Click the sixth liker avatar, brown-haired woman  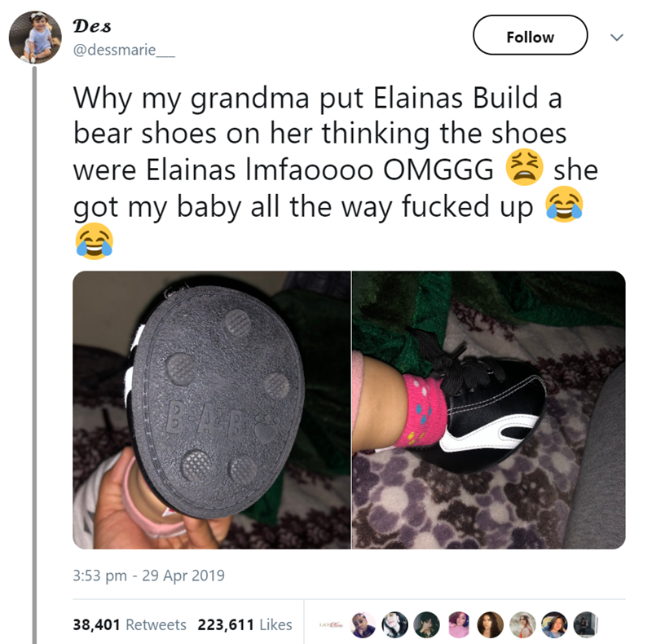click(491, 624)
